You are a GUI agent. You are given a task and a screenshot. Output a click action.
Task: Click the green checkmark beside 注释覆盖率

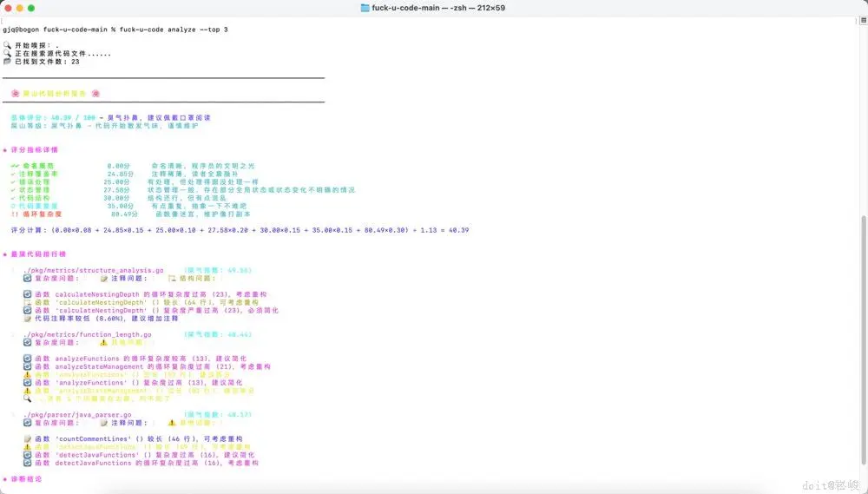[x=13, y=174]
